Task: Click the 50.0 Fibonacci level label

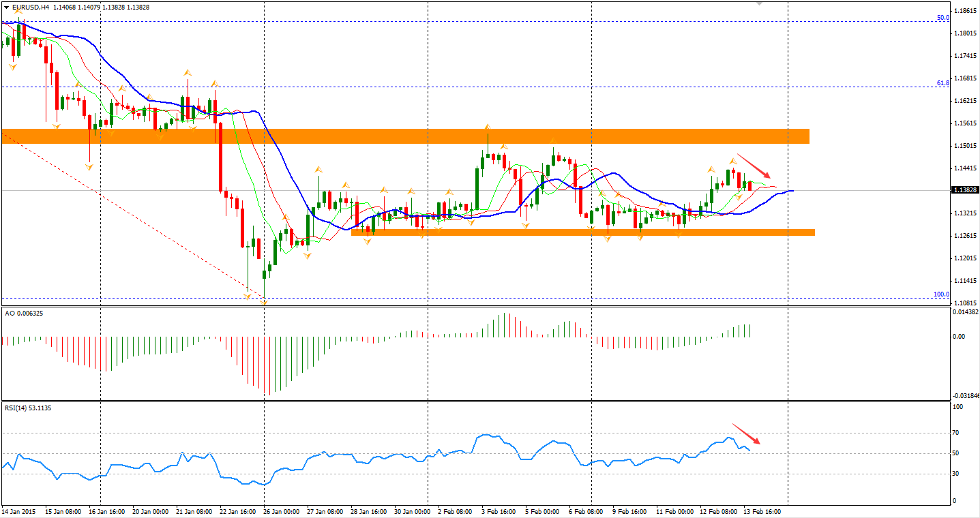Action: (942, 18)
